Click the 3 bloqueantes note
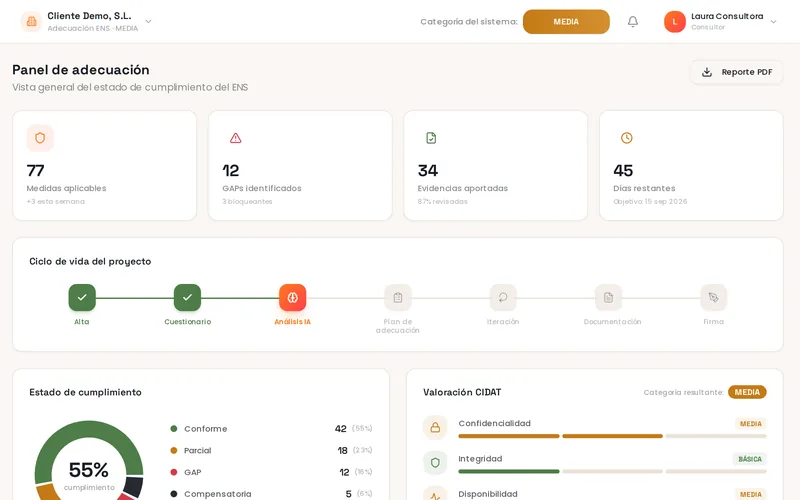 247,202
